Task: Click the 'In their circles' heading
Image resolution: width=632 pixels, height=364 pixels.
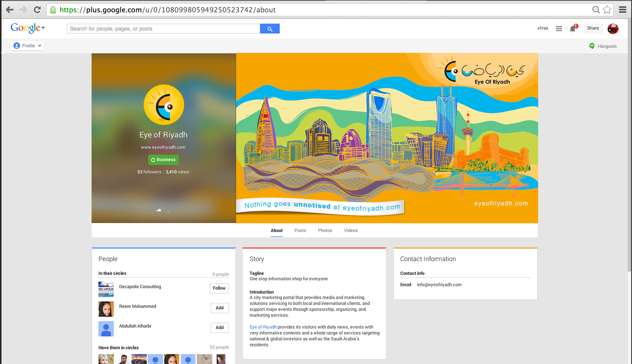Action: pos(112,273)
